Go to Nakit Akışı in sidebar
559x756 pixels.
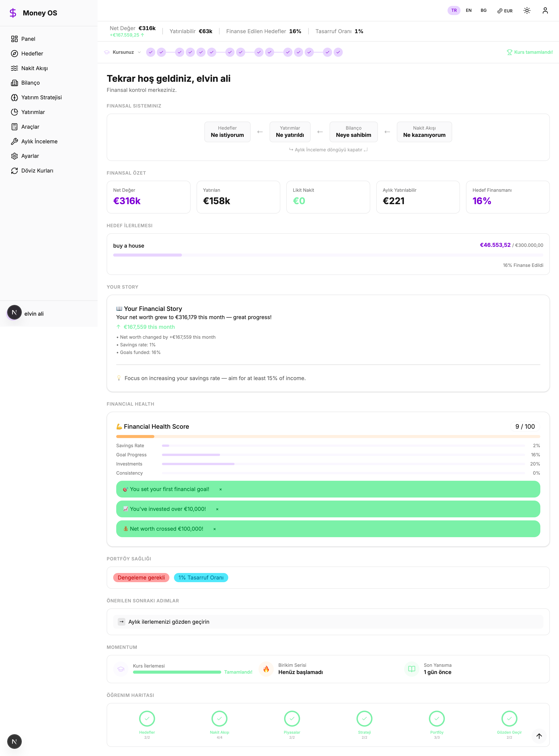click(x=49, y=68)
